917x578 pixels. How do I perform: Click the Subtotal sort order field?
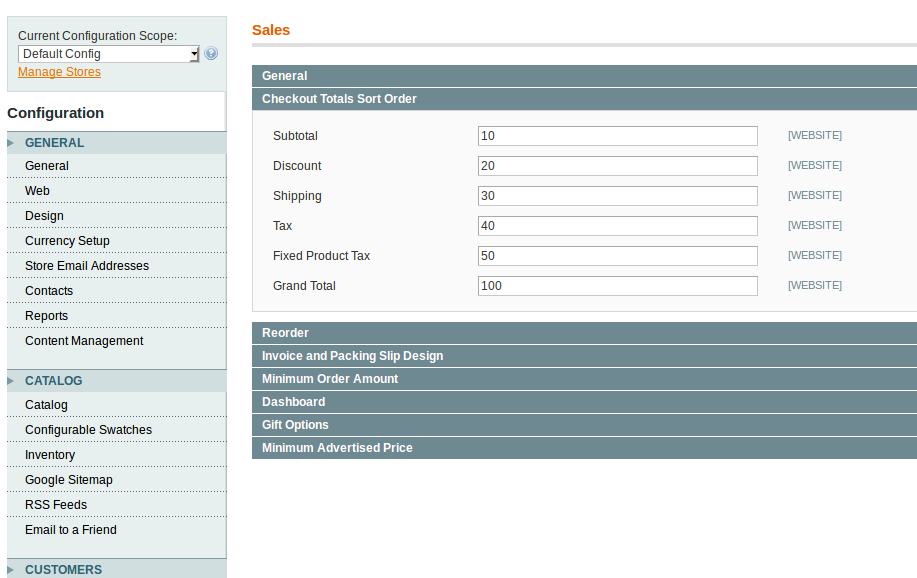[617, 135]
